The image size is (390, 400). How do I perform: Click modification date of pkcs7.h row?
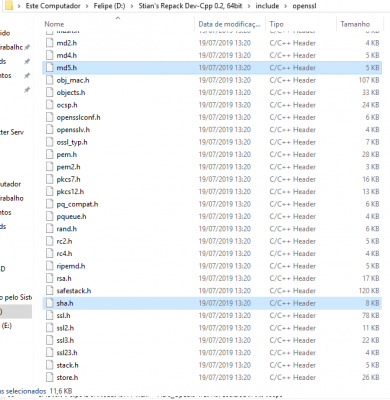tap(225, 179)
